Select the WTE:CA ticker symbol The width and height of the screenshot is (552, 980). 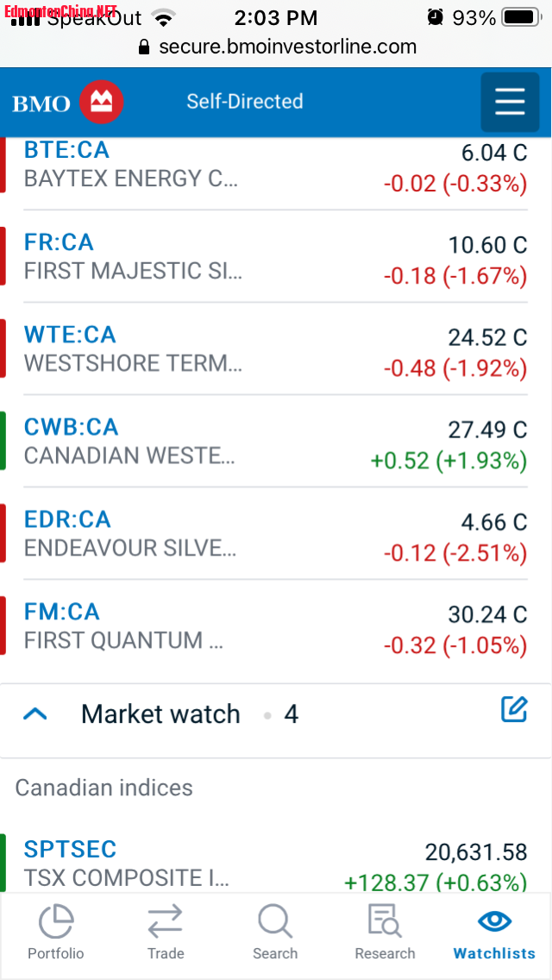(70, 335)
